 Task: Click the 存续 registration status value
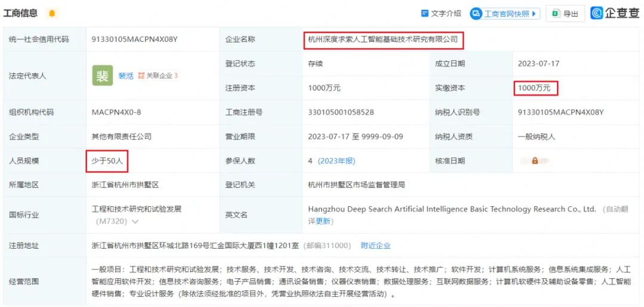coord(315,64)
